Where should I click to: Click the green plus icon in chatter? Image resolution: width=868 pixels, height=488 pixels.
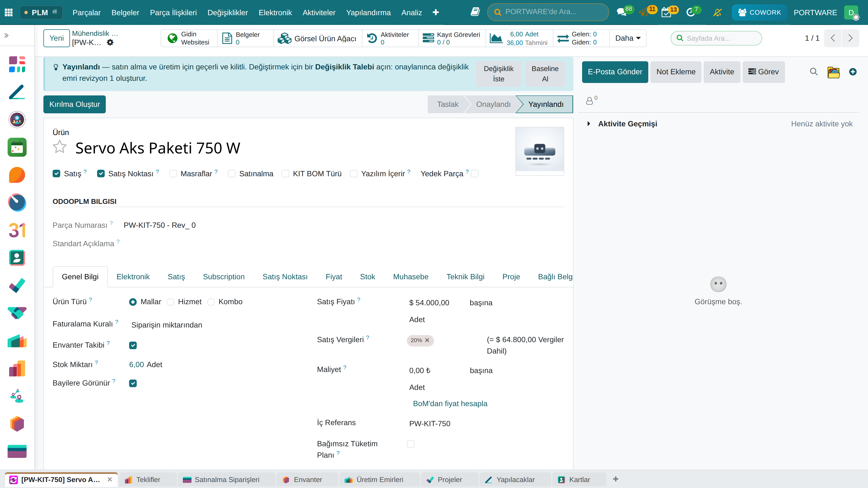pos(853,72)
